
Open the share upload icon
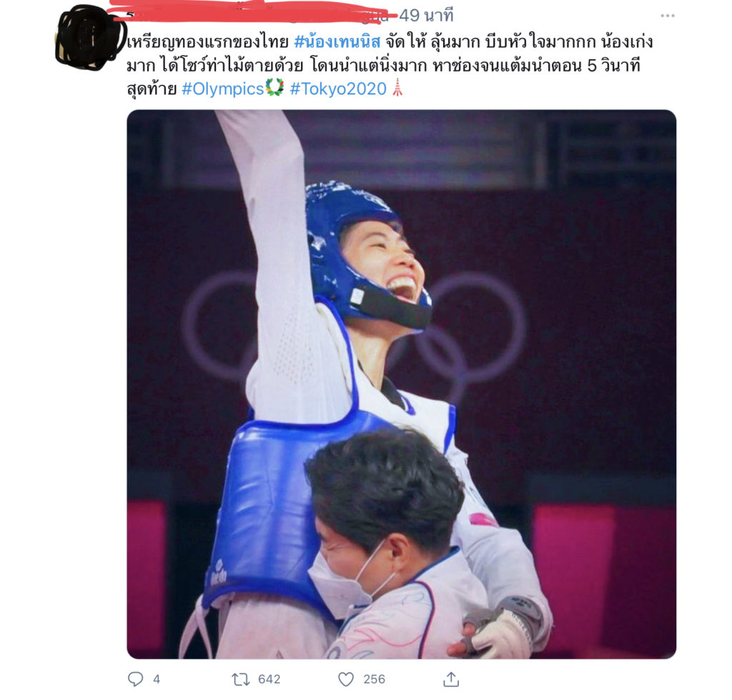tap(451, 679)
